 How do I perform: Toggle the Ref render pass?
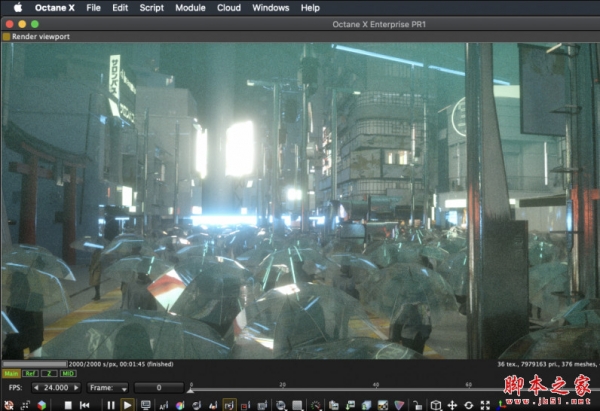click(x=31, y=374)
